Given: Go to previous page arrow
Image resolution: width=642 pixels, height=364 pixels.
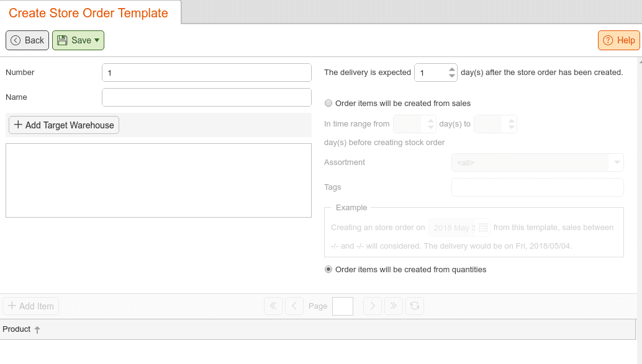Looking at the screenshot, I should tap(294, 306).
